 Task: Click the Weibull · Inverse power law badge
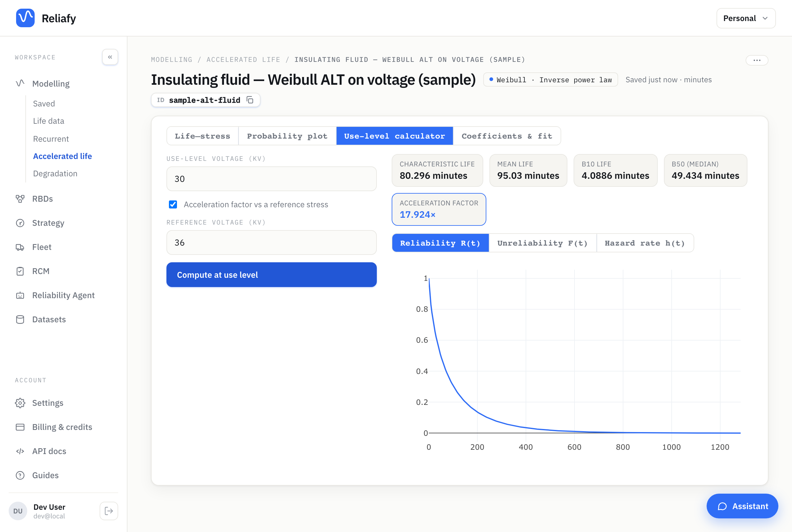(550, 80)
